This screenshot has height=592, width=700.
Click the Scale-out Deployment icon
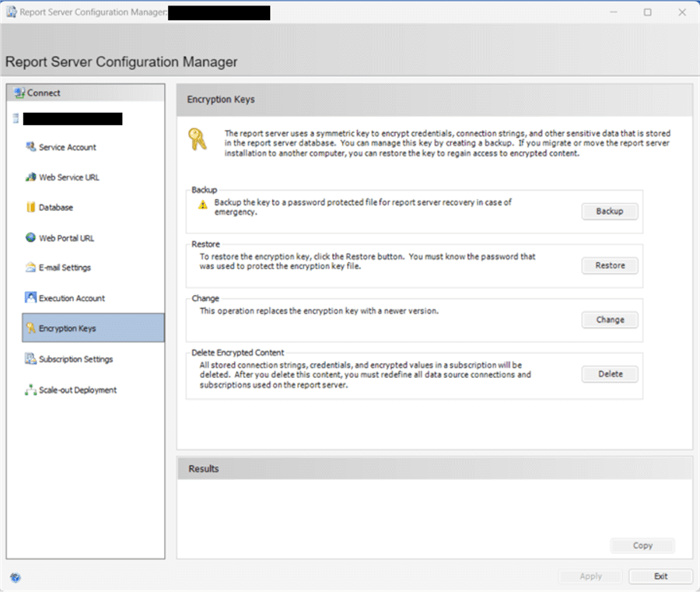31,390
